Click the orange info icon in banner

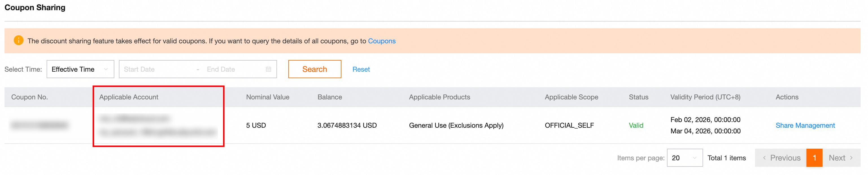[x=19, y=40]
